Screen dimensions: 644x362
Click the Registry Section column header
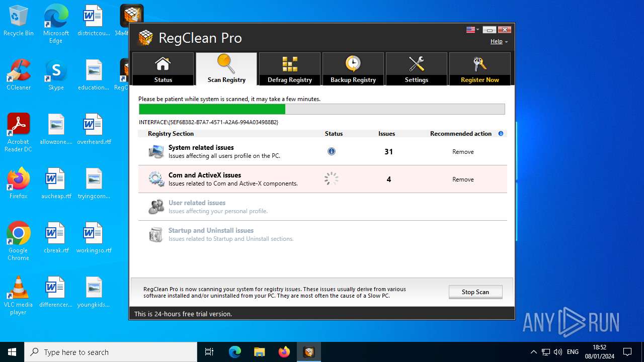click(x=171, y=134)
